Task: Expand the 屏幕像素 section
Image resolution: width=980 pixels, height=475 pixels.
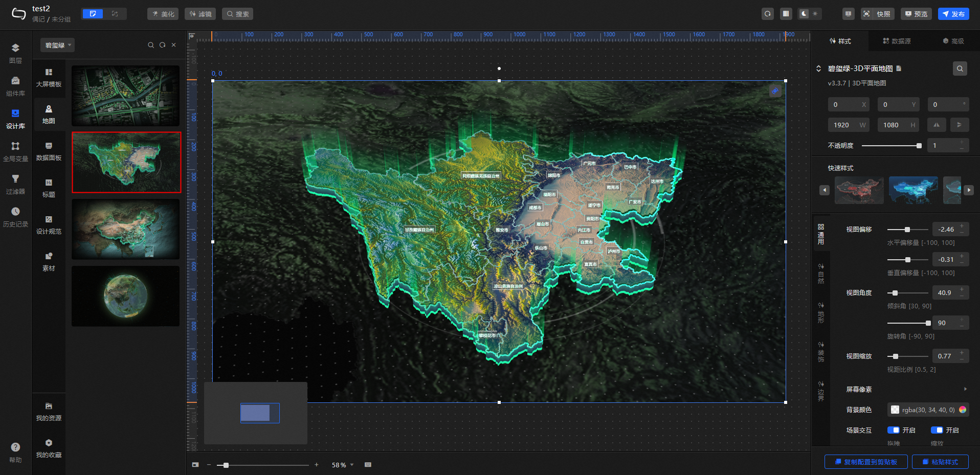Action: tap(965, 389)
